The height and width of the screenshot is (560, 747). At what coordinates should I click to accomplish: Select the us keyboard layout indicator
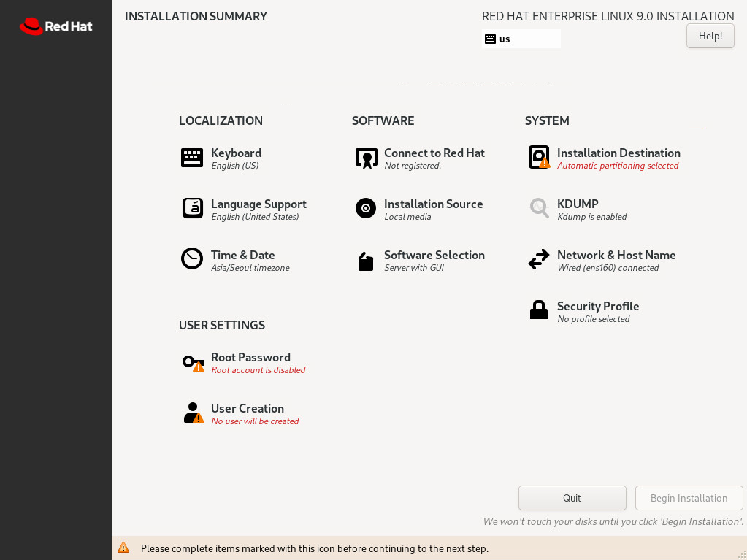tap(521, 39)
